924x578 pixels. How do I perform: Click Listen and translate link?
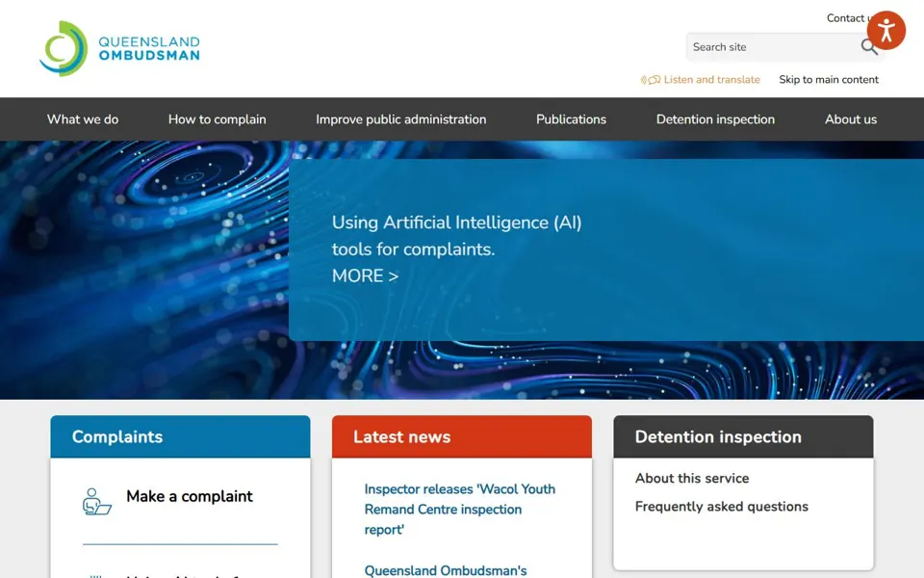(712, 80)
